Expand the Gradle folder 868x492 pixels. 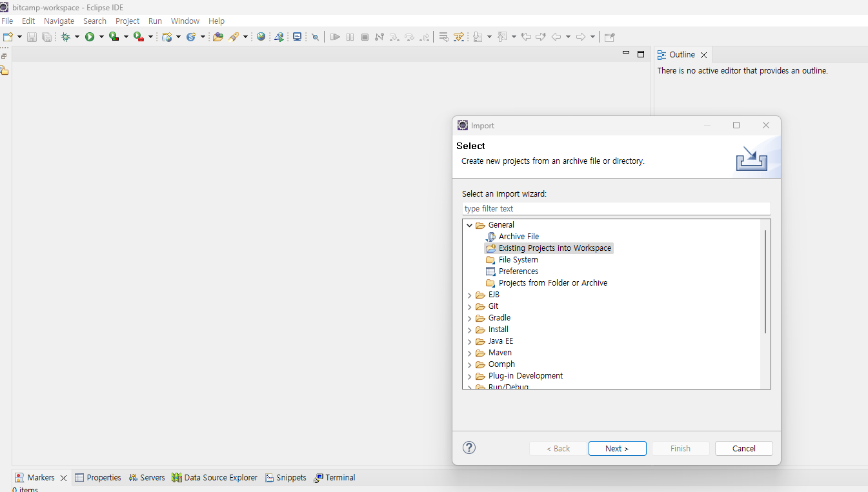pyautogui.click(x=470, y=318)
